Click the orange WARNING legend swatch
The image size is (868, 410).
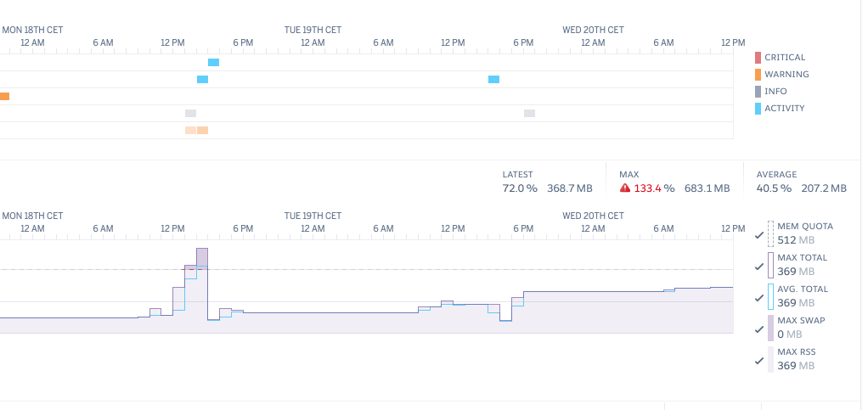(x=758, y=75)
